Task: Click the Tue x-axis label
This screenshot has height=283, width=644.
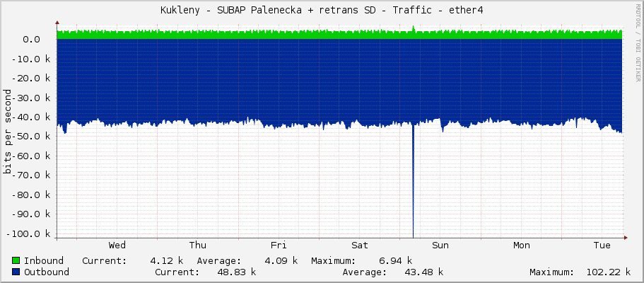Action: tap(602, 246)
